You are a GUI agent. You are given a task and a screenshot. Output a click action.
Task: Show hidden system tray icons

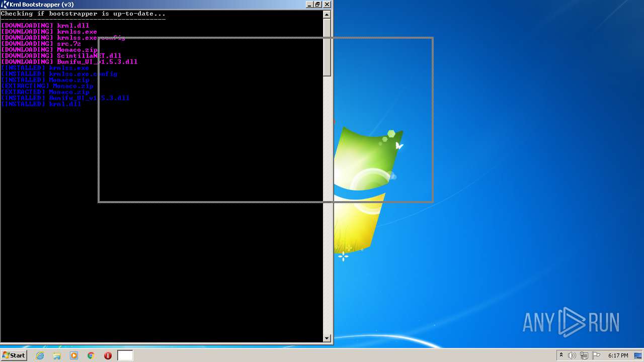(x=561, y=355)
